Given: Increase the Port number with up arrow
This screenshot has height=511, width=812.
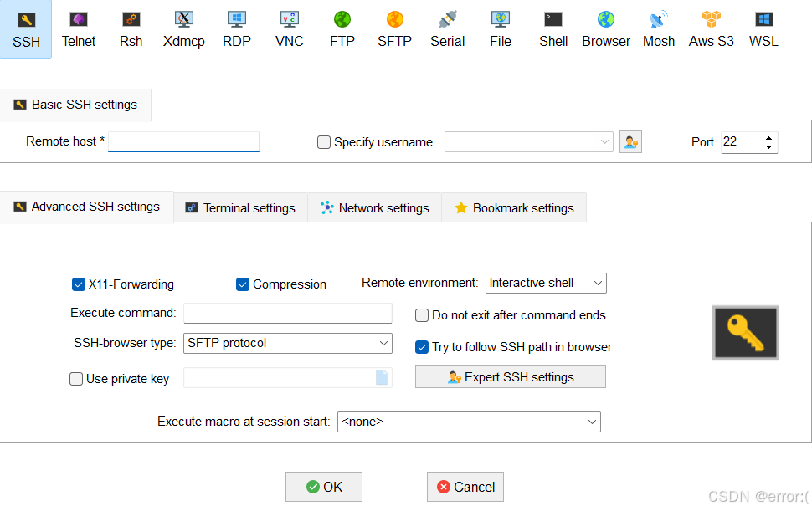Looking at the screenshot, I should (x=769, y=138).
